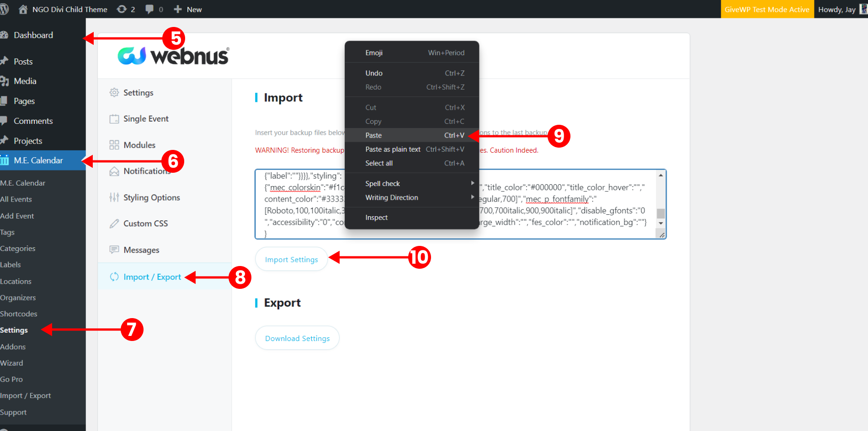Click the Posts pin icon
Screen dimensions: 868x431
(4, 61)
